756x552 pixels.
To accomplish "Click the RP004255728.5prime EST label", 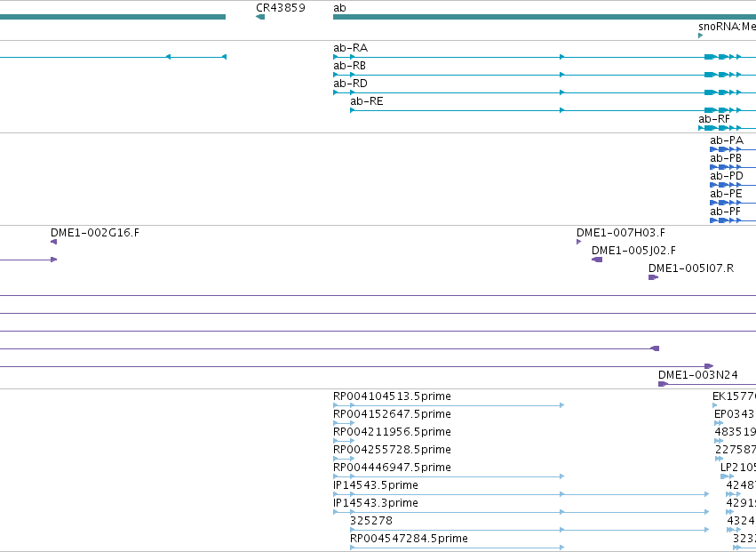I will click(392, 450).
